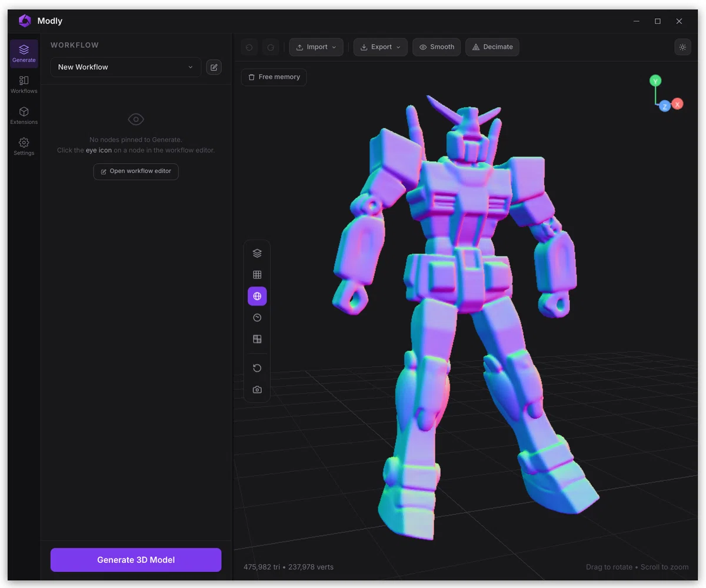Enable wireframe grid view mode
Screen dimensions: 706x588
[x=257, y=275]
